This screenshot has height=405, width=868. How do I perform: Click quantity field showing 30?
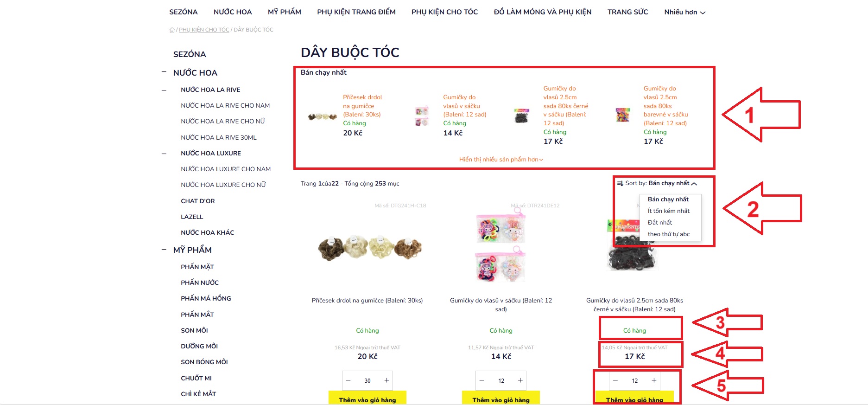(x=367, y=380)
